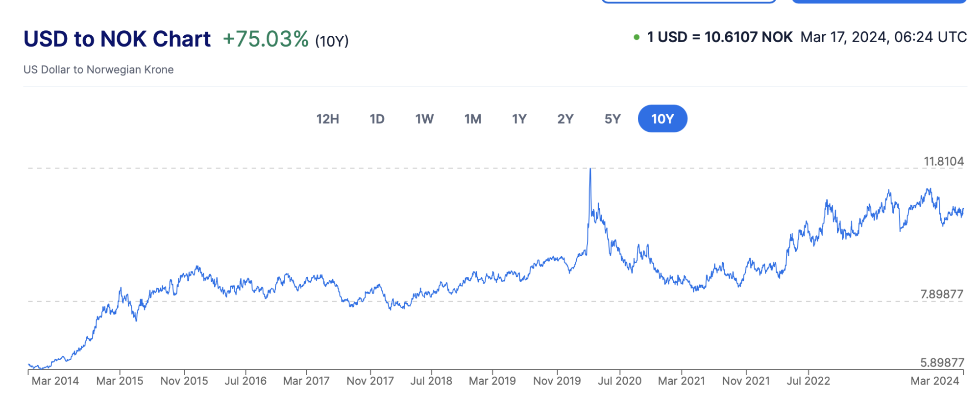Click the +75.03% change percentage

[x=266, y=39]
